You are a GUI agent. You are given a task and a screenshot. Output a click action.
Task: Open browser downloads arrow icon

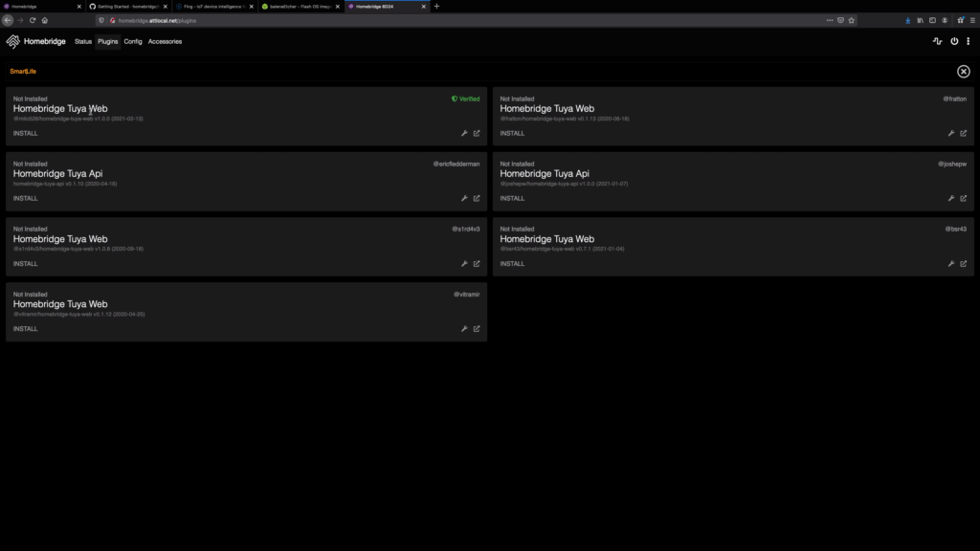coord(907,21)
